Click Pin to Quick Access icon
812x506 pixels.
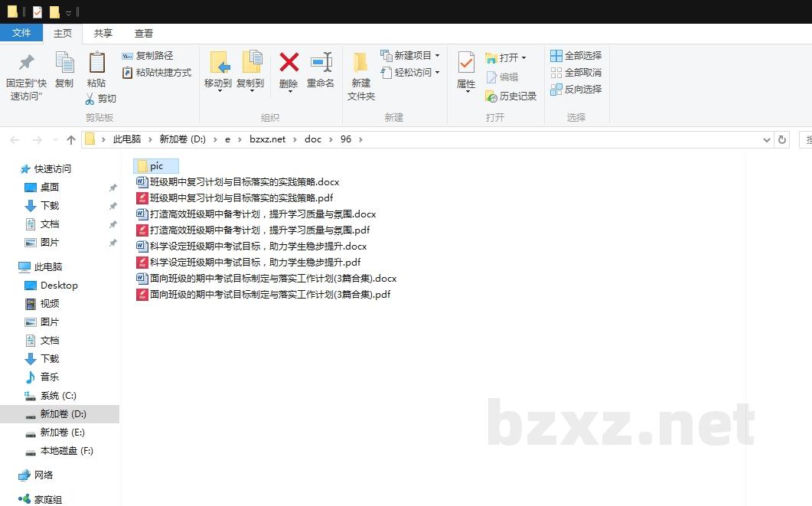coord(26,64)
